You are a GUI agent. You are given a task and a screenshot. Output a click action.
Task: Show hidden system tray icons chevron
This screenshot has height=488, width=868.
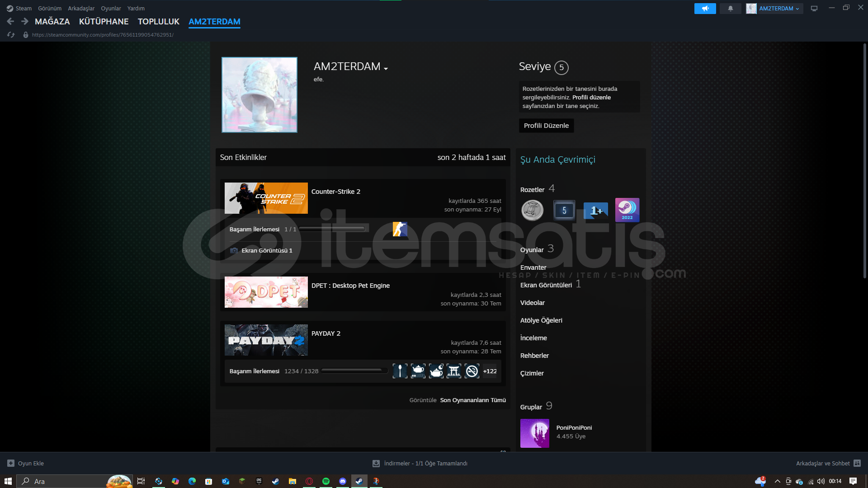click(777, 481)
